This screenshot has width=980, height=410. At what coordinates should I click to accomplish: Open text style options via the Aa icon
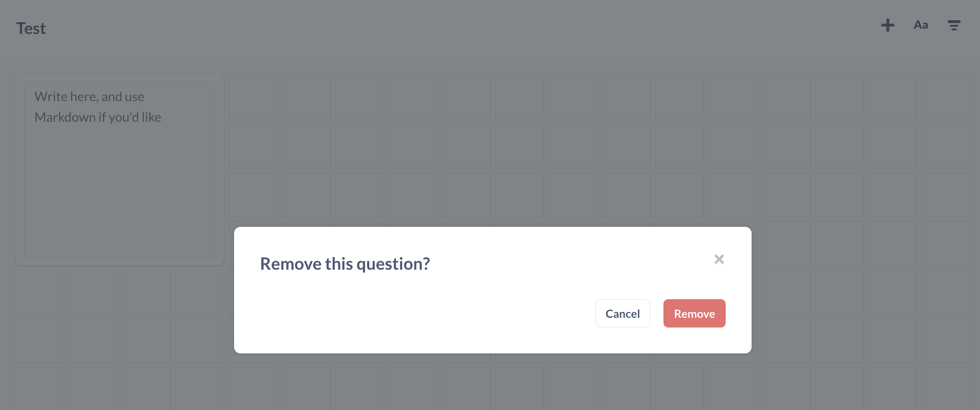coord(921,25)
